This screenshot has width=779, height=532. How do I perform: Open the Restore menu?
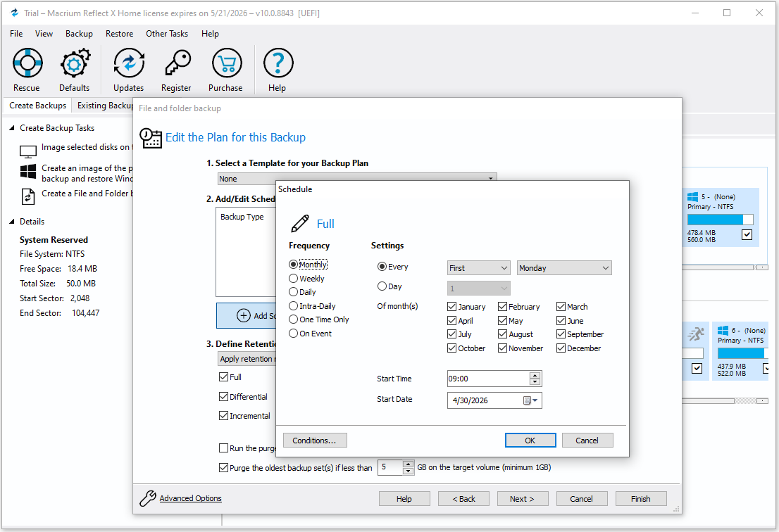tap(119, 34)
